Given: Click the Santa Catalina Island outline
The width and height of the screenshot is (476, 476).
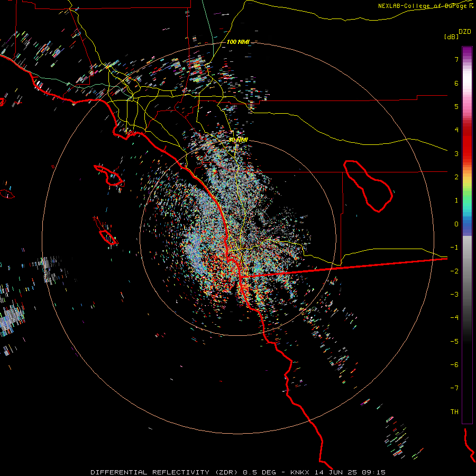Looking at the screenshot, I should tap(109, 176).
